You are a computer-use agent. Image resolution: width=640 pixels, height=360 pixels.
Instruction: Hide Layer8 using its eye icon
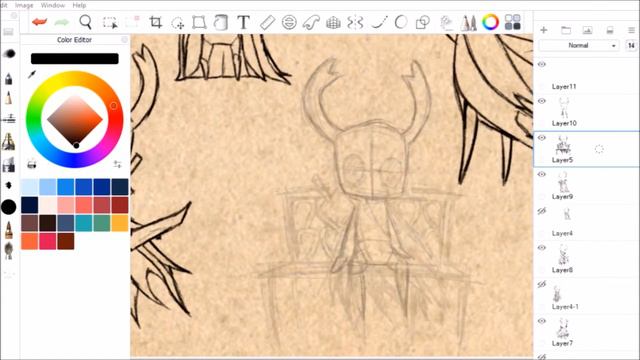(x=542, y=248)
